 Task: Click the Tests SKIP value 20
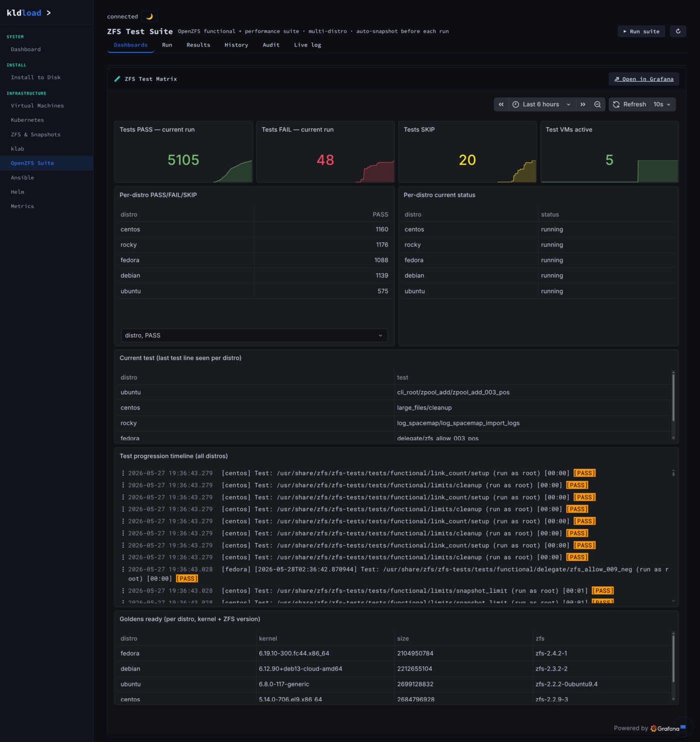[467, 160]
